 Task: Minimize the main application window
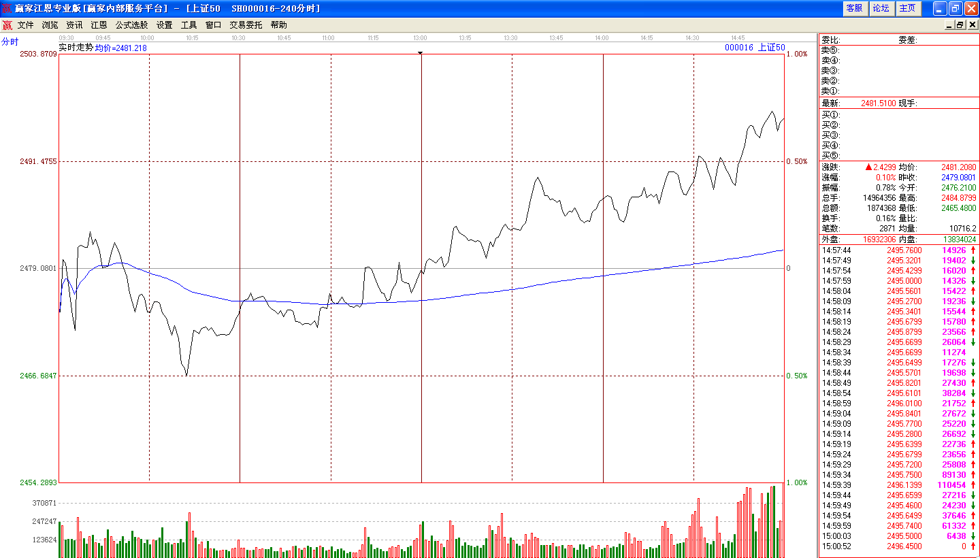(x=939, y=8)
